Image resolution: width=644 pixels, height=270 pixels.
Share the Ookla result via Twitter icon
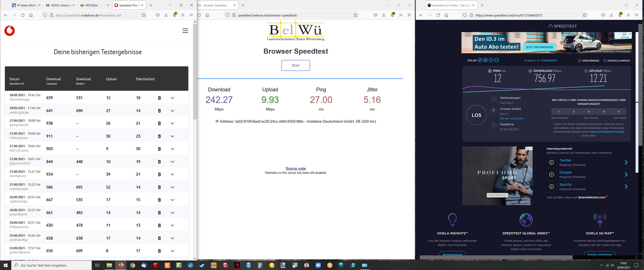[485, 60]
